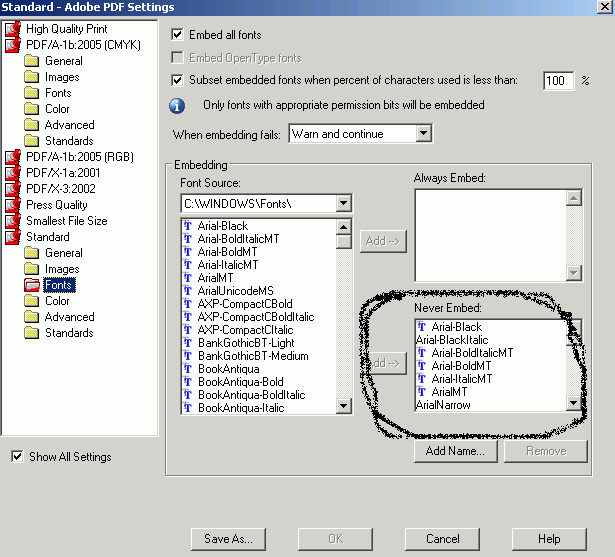Select ArialNarrow in Never Embed list
This screenshot has height=557, width=615.
(443, 405)
